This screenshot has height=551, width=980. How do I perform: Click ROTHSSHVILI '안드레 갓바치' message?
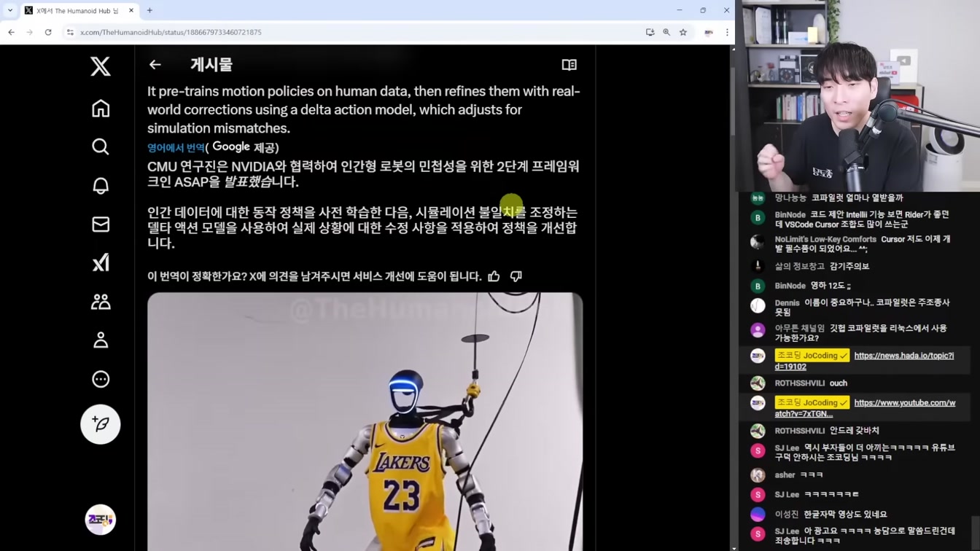[x=855, y=431]
